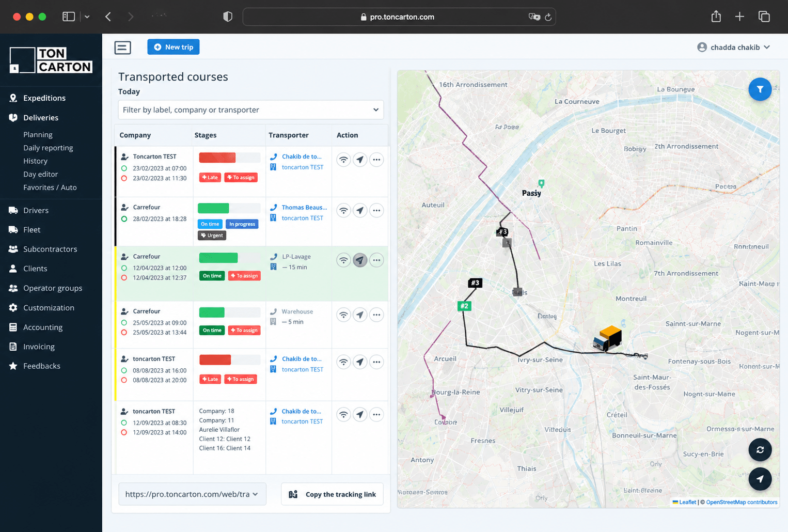The height and width of the screenshot is (532, 788).
Task: Click red progress bar of Toncarton TEST 23/02/2023
Action: point(230,158)
